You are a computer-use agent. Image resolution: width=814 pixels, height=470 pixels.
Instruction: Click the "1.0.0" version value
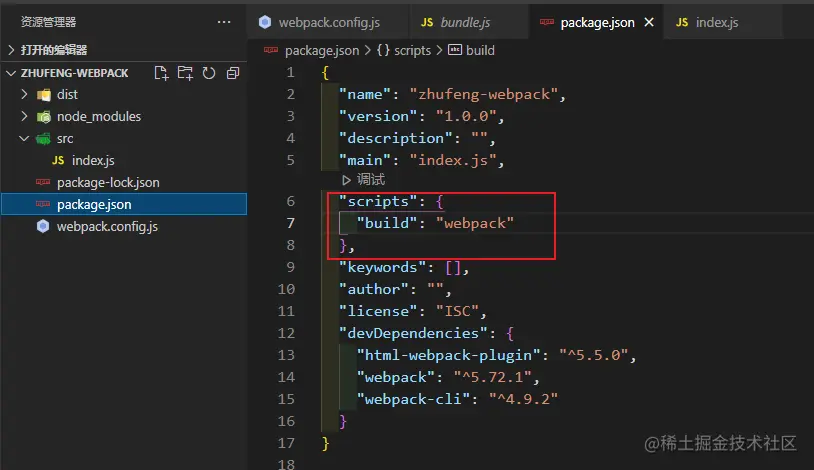pos(465,116)
